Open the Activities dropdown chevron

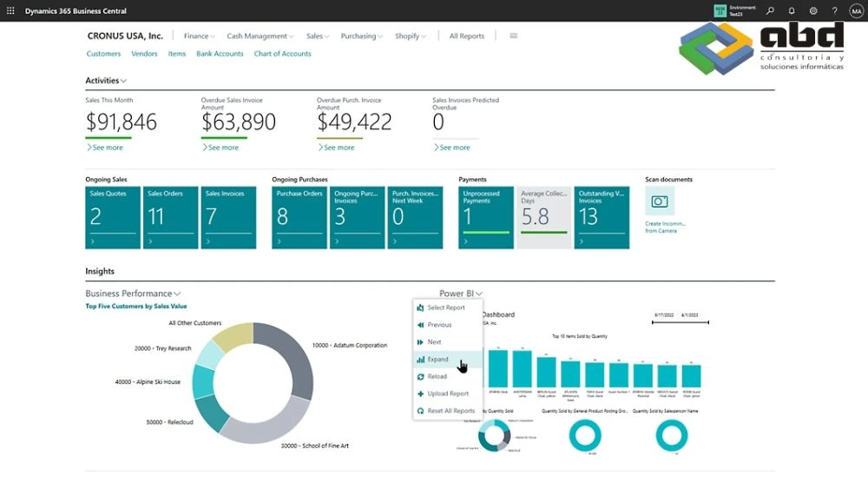point(123,81)
